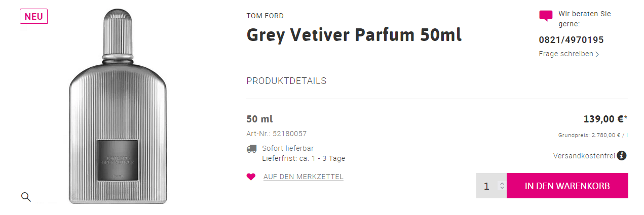The width and height of the screenshot is (644, 215).
Task: Click the pink heart wishlist icon
Action: (x=251, y=177)
